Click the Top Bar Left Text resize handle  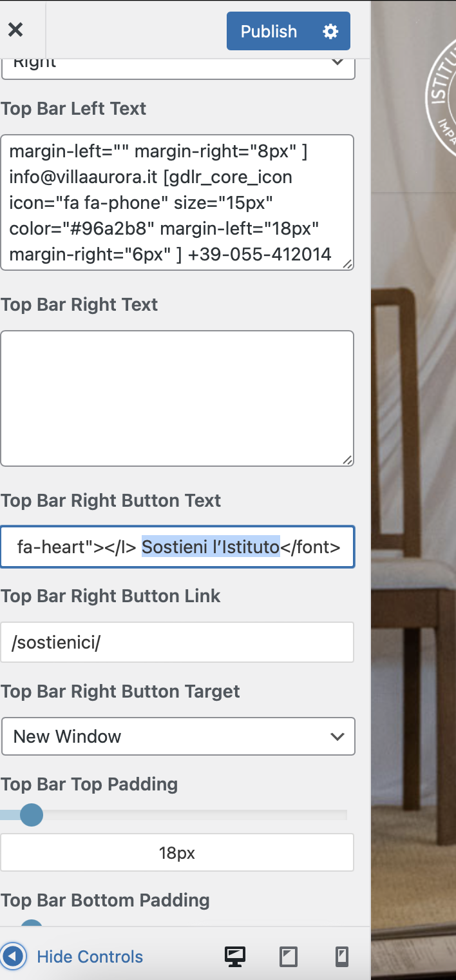pyautogui.click(x=347, y=264)
